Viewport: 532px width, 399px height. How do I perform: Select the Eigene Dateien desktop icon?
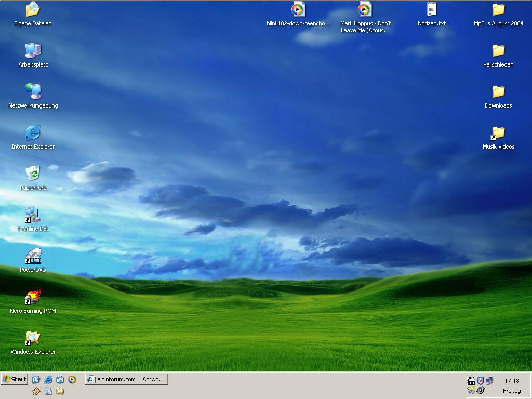(x=33, y=10)
